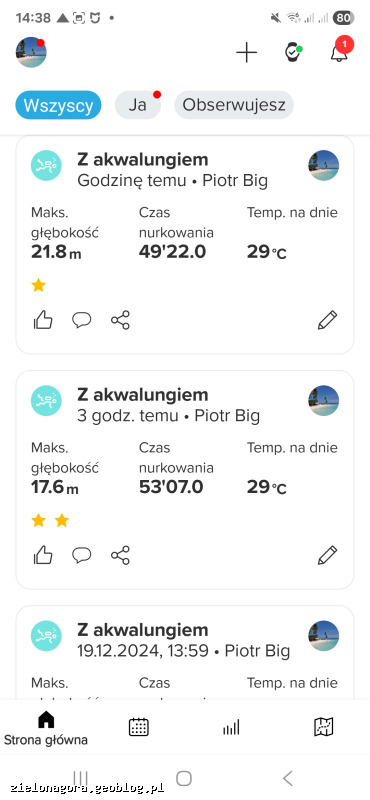Image resolution: width=370 pixels, height=800 pixels.
Task: Edit the 49'22.0 dive with pencil icon
Action: point(327,320)
